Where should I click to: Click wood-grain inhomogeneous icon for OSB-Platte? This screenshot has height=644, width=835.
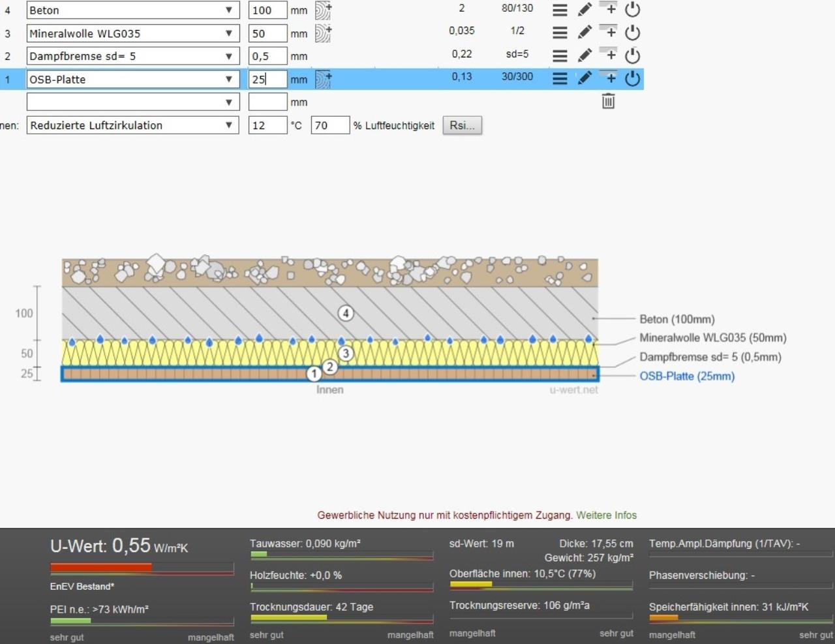[324, 79]
